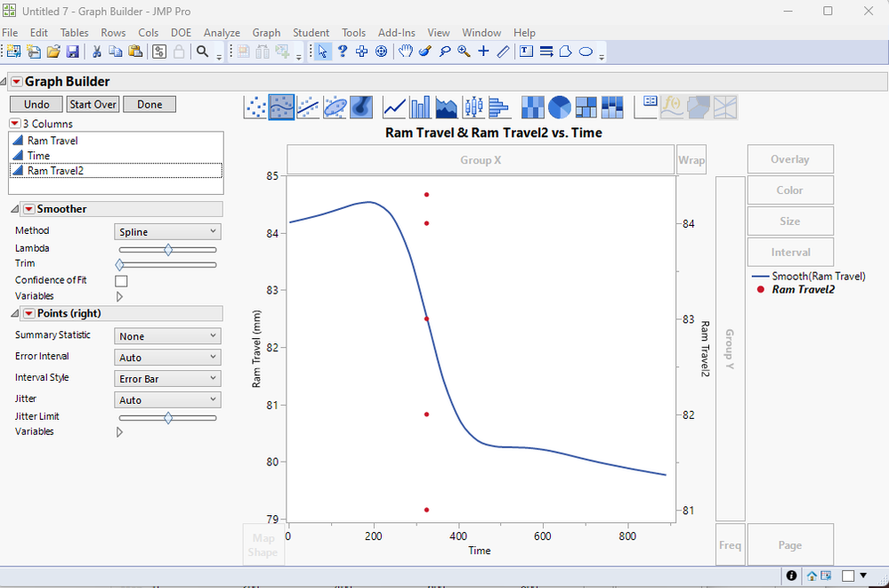The image size is (889, 588).
Task: Select the Ellipse element icon
Action: tap(335, 107)
